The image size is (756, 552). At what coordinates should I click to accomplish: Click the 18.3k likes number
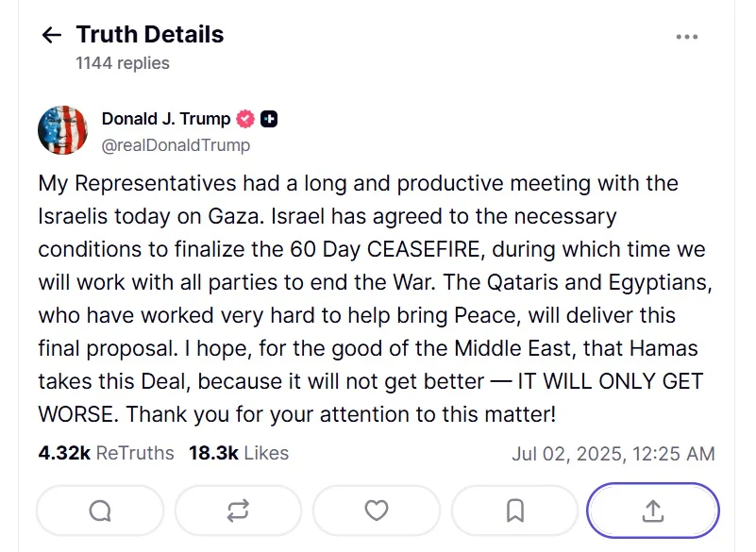213,453
